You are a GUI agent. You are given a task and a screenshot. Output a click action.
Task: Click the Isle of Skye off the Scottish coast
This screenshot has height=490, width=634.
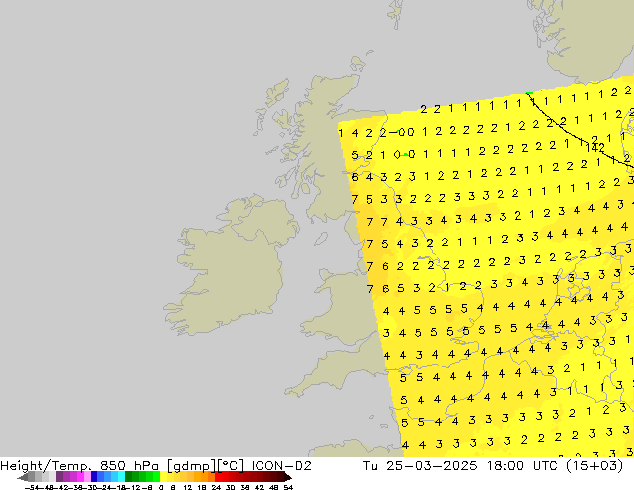point(283,120)
